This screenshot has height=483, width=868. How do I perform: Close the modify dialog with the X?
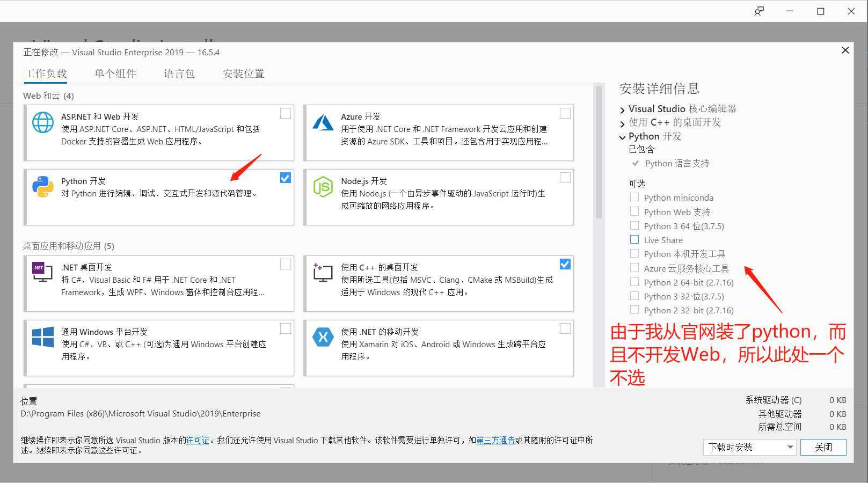845,50
